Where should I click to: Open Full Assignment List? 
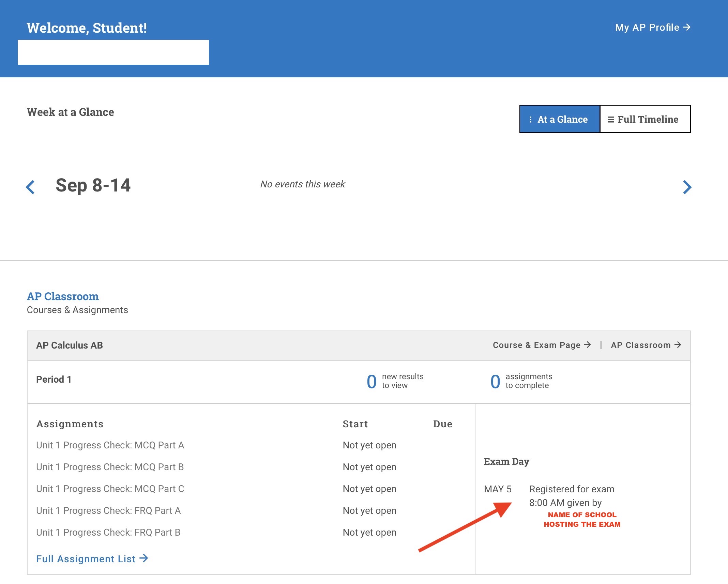(x=92, y=558)
